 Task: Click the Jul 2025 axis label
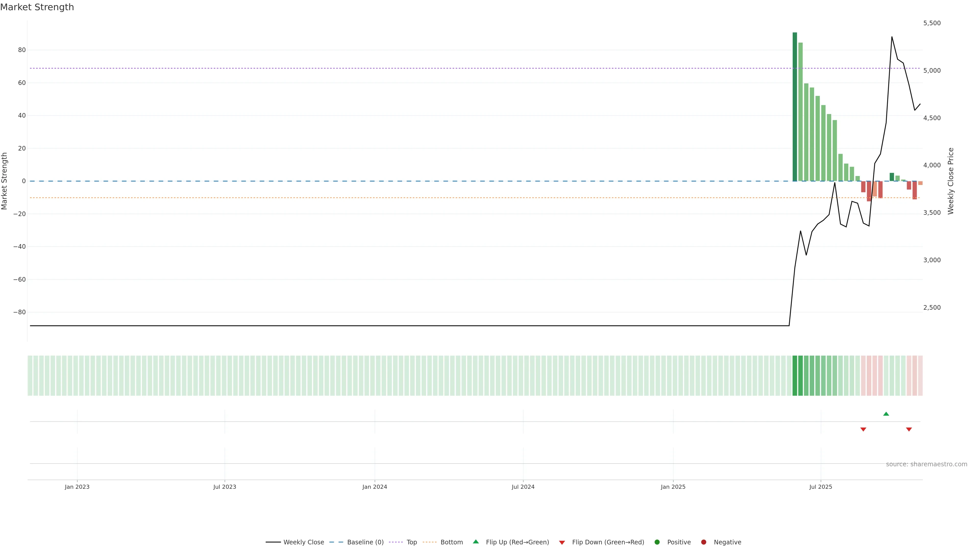tap(820, 487)
